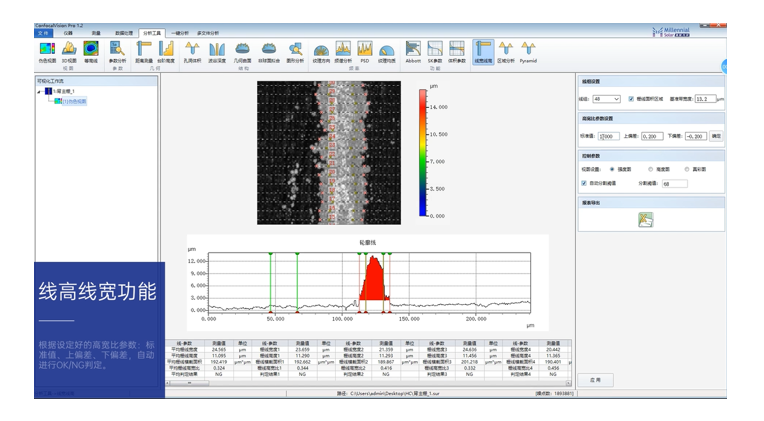The height and width of the screenshot is (421, 764).
Task: Open the Abbott curve tool
Action: point(413,50)
